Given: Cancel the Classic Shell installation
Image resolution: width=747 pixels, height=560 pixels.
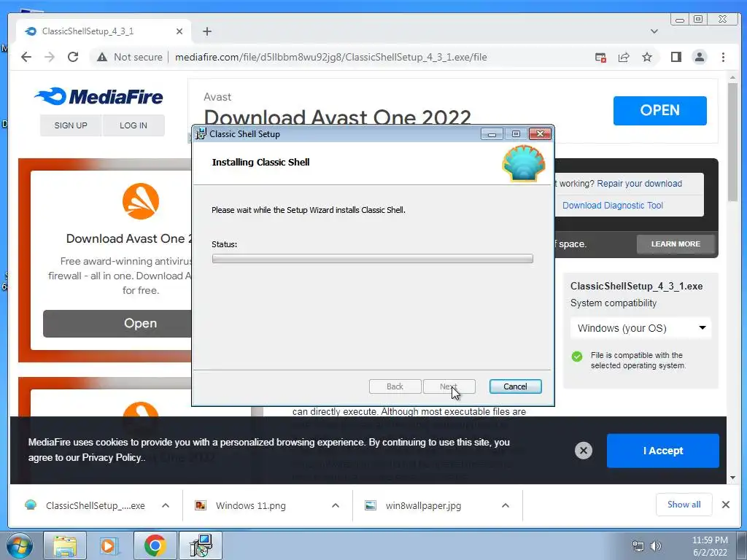Looking at the screenshot, I should 516,386.
